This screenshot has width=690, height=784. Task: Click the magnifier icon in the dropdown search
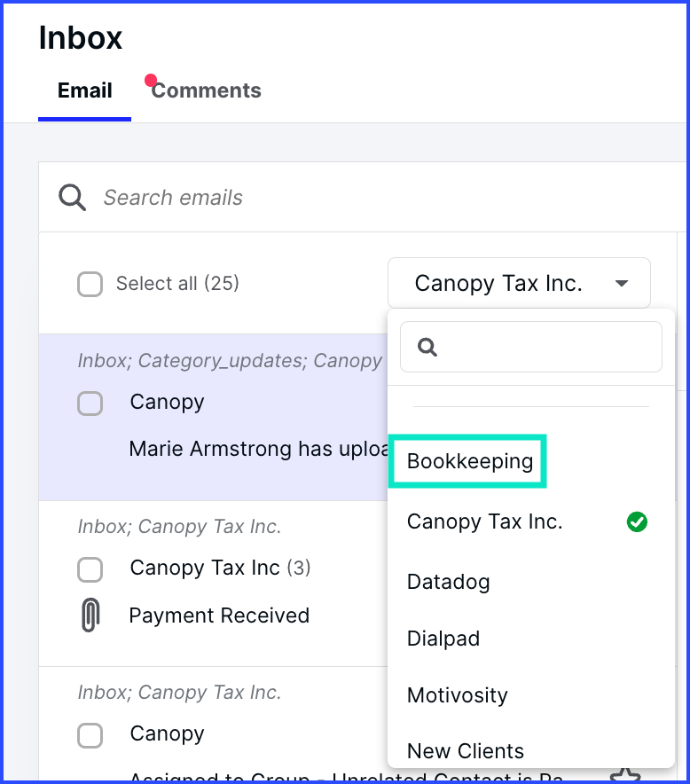point(427,347)
